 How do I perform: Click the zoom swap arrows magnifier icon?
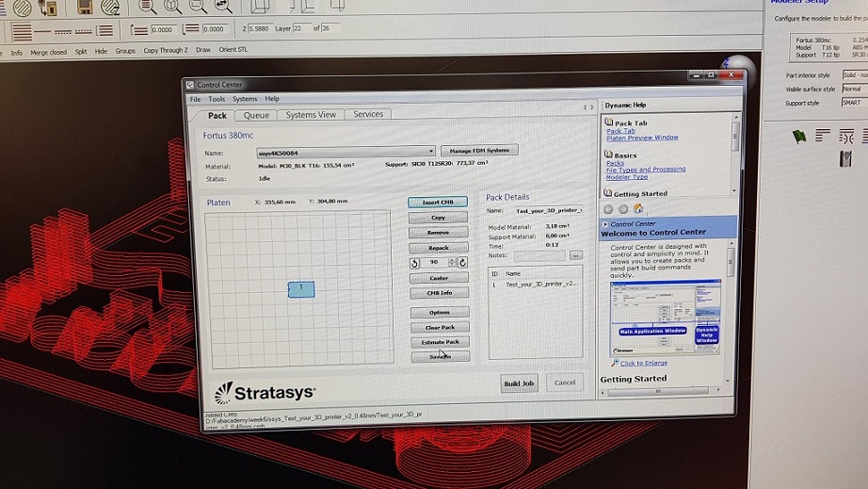(x=223, y=7)
